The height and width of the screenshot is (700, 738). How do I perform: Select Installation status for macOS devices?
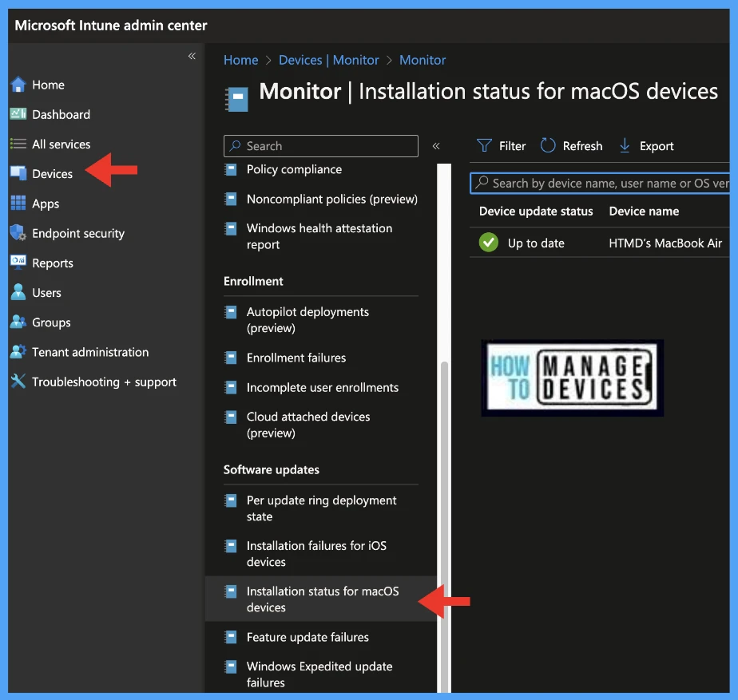321,599
